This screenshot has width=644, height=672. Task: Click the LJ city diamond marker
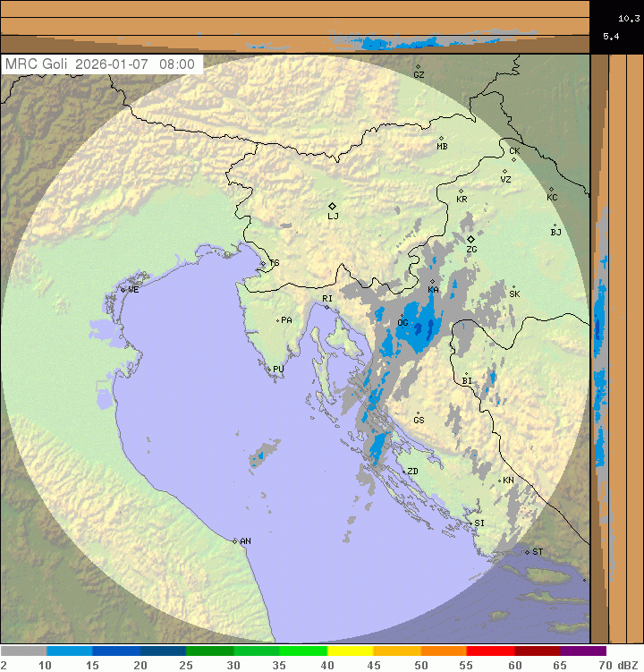coord(332,206)
